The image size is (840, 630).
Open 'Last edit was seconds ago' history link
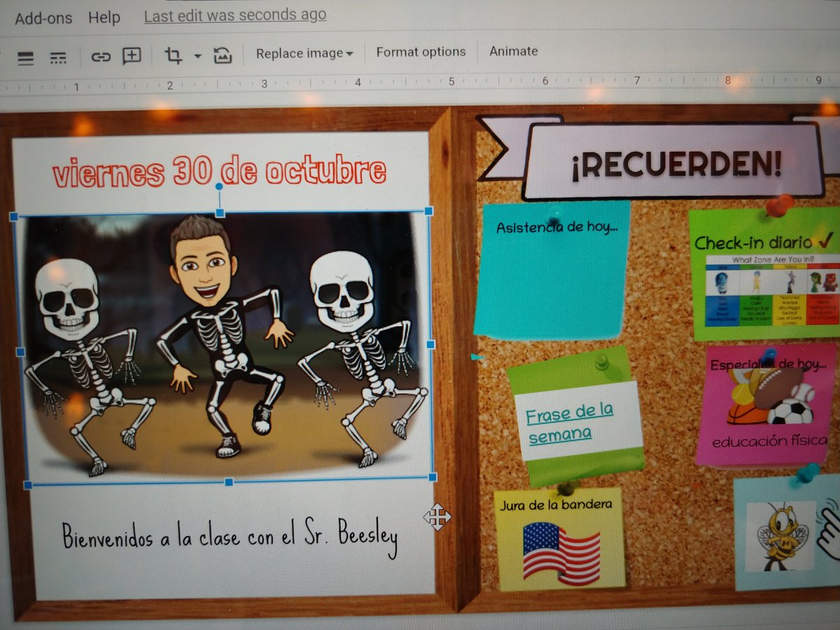(235, 15)
